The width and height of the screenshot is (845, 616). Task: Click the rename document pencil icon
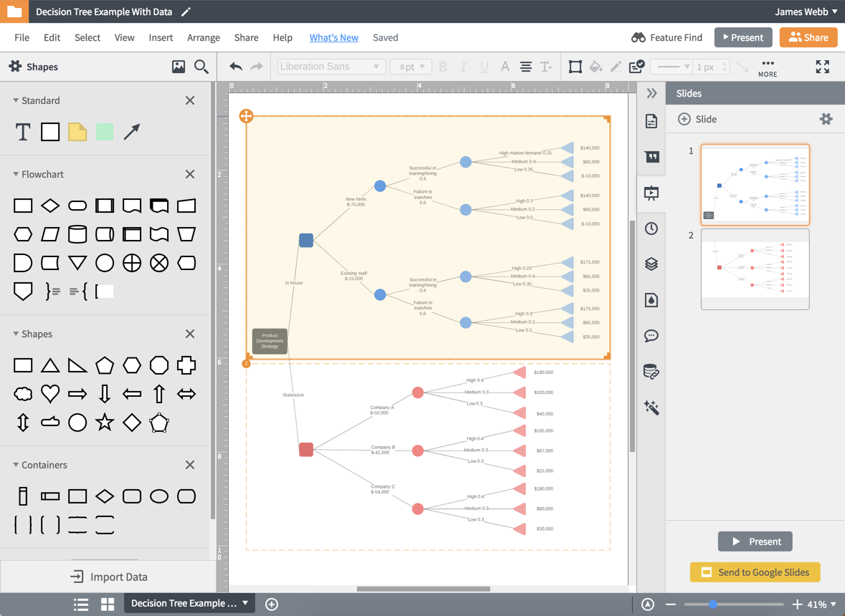point(186,12)
